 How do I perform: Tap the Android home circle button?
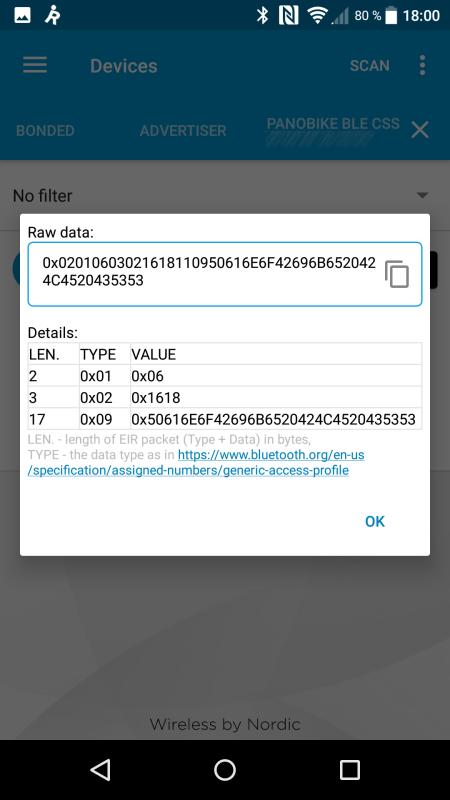click(x=225, y=769)
